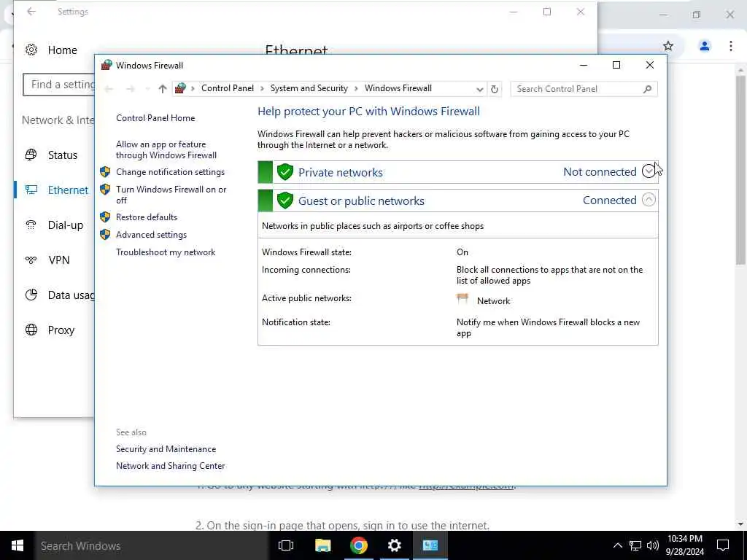Screen dimensions: 747x560
Task: Click the Control Panel taskbar icon
Action: pos(430,545)
